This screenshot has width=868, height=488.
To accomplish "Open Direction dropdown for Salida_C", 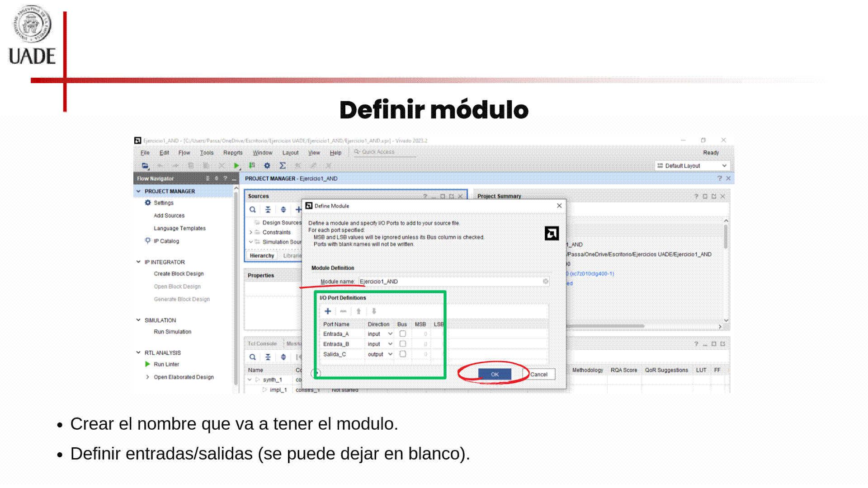I will pos(390,354).
